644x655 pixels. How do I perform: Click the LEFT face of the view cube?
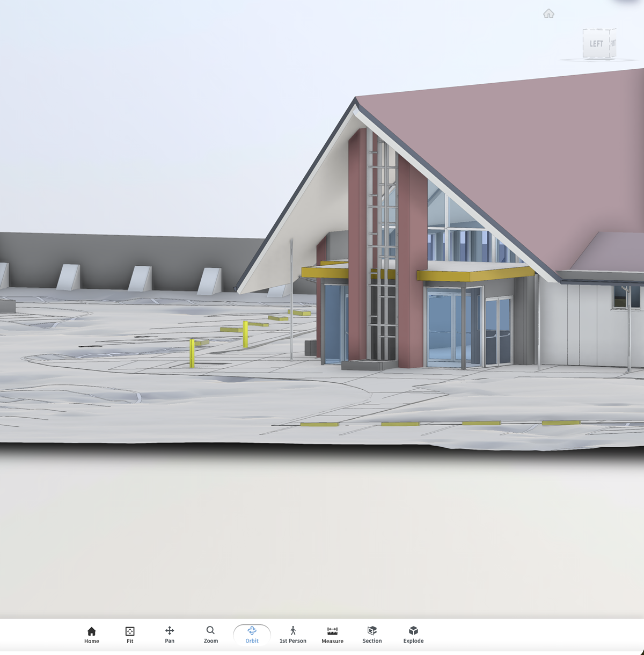[x=596, y=43]
